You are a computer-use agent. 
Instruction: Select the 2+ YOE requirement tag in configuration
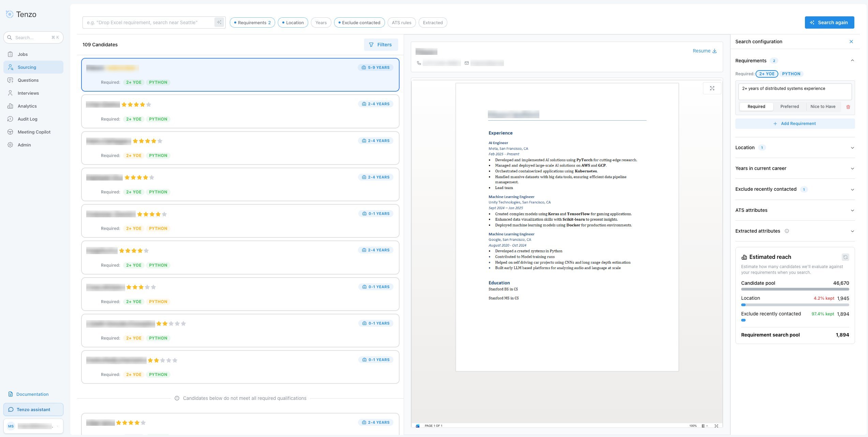click(x=767, y=74)
